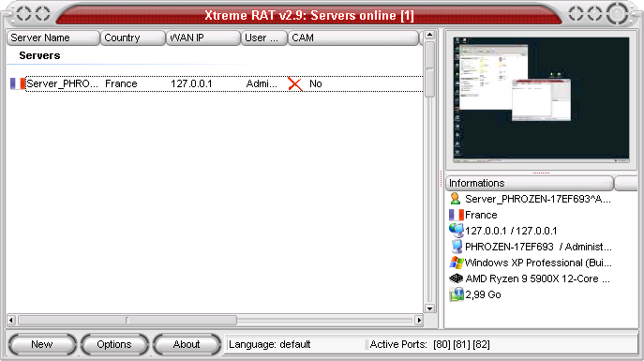Click the horizontal scrollbar right arrow
This screenshot has height=361, width=644.
(419, 320)
